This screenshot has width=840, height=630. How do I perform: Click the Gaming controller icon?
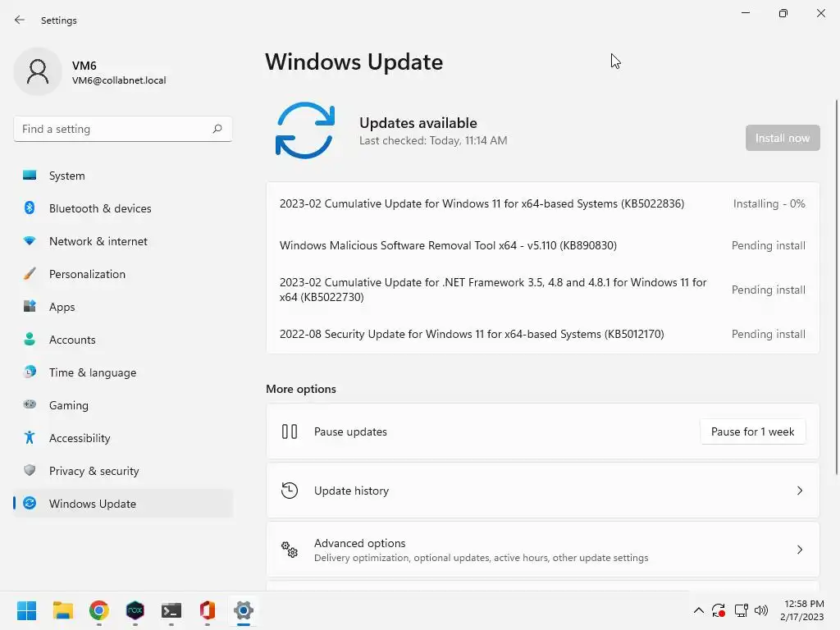30,404
